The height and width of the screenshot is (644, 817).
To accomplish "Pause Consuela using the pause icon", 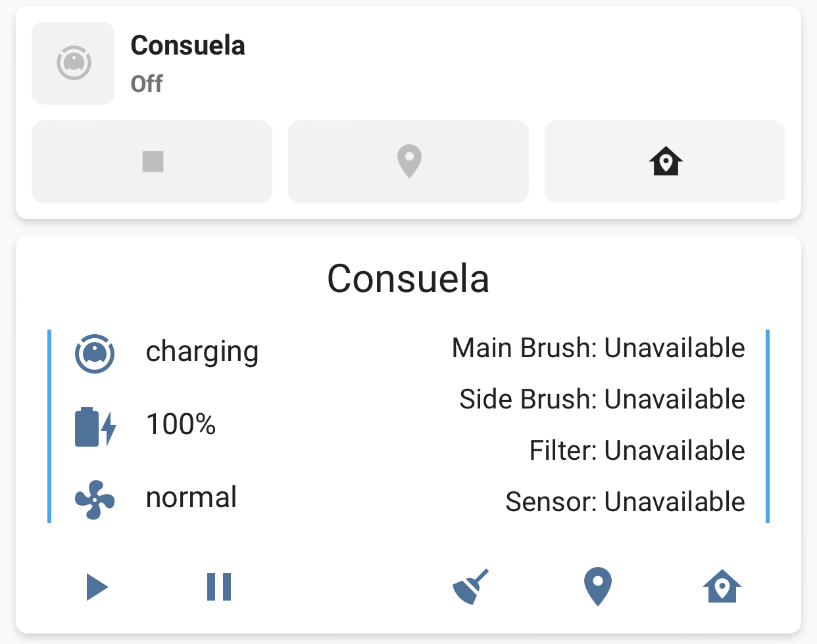I will (x=219, y=587).
